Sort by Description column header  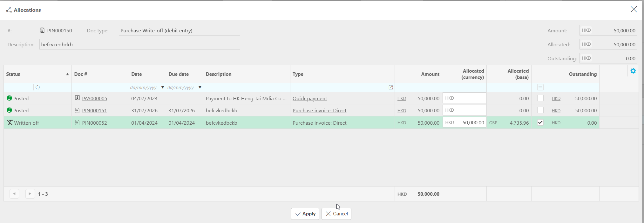pos(247,74)
